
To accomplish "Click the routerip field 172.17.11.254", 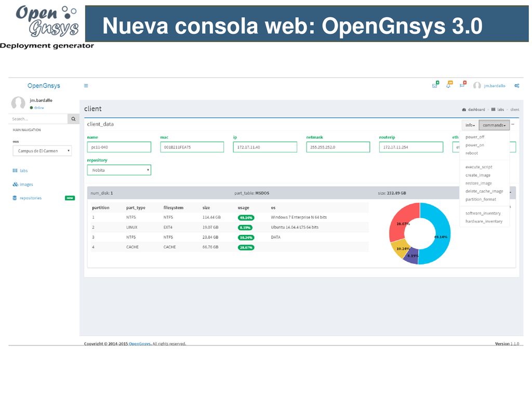I will click(411, 147).
